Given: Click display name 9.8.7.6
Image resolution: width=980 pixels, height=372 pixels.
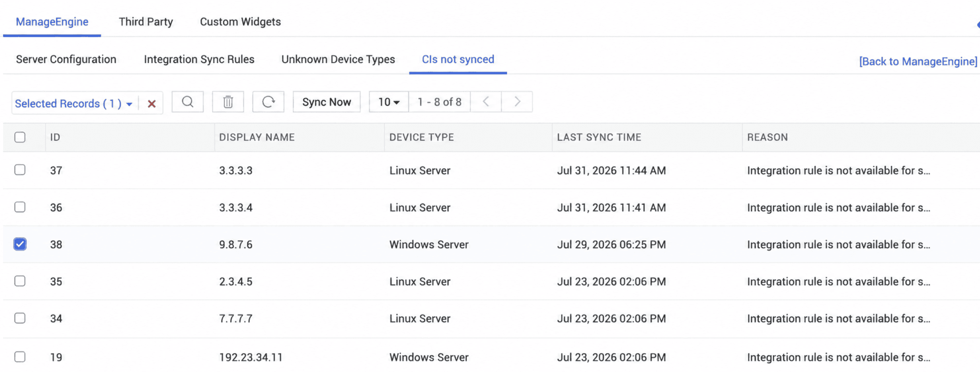Looking at the screenshot, I should [x=236, y=245].
